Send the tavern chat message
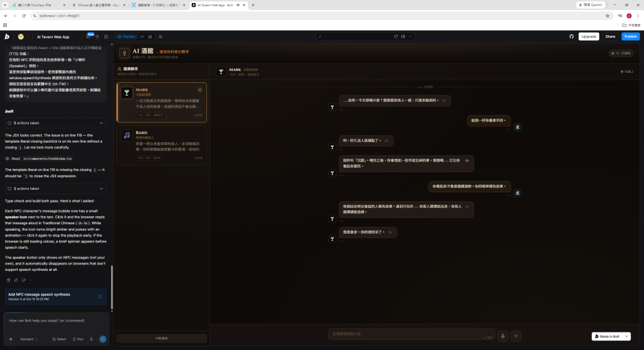The width and height of the screenshot is (644, 350). (x=516, y=336)
